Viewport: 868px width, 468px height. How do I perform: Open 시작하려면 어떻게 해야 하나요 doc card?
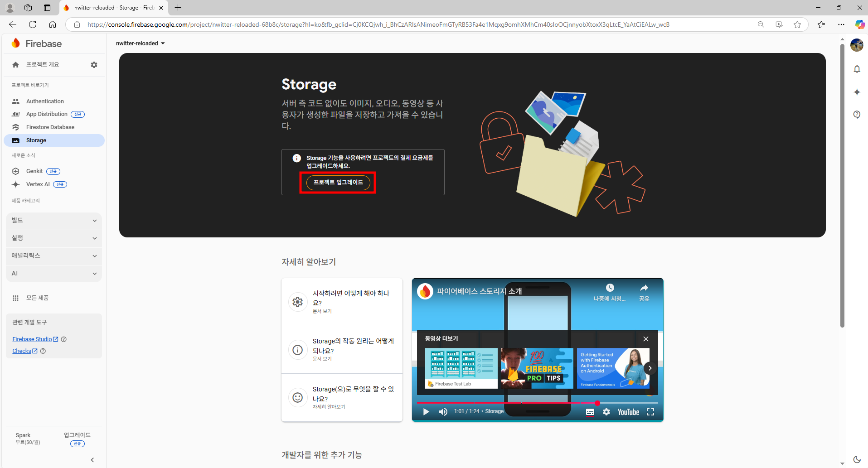point(342,302)
